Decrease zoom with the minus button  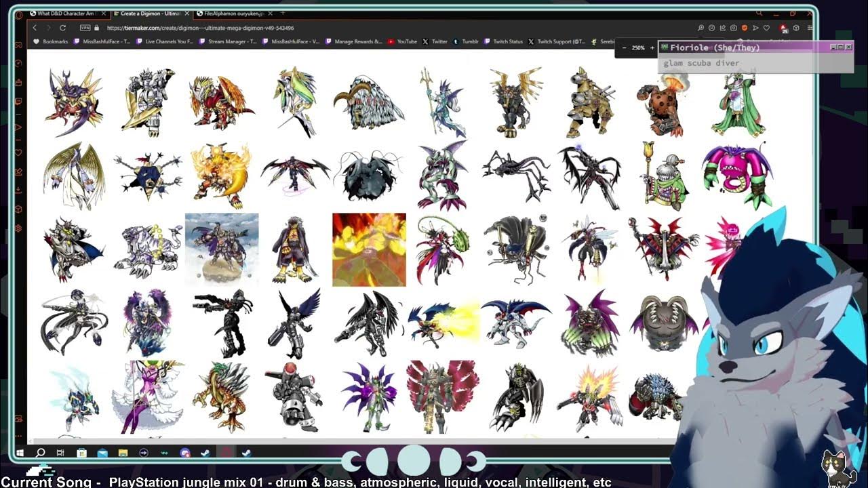click(624, 48)
